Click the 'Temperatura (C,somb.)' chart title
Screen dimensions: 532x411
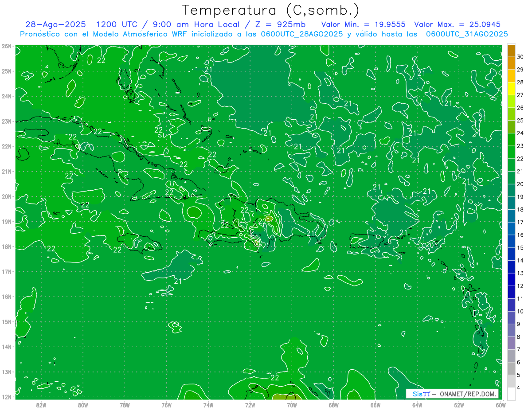[271, 10]
